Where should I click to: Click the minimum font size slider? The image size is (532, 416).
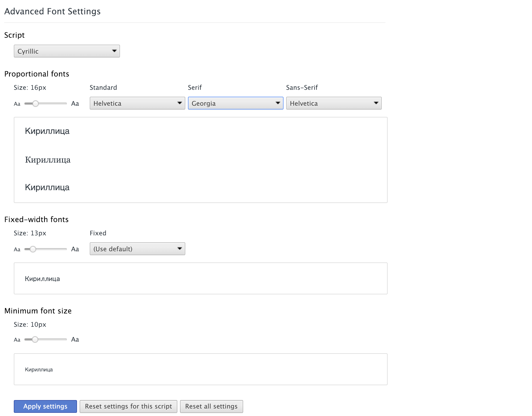click(x=46, y=339)
